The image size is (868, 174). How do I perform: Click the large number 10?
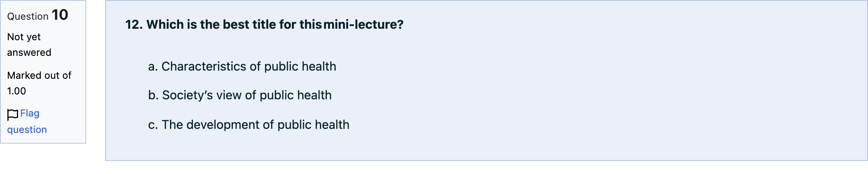[60, 15]
